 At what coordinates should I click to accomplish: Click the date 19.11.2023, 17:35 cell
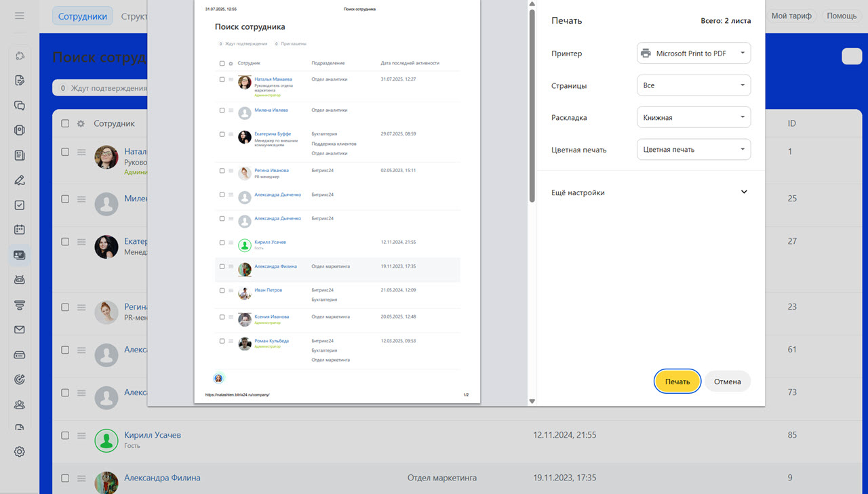565,478
